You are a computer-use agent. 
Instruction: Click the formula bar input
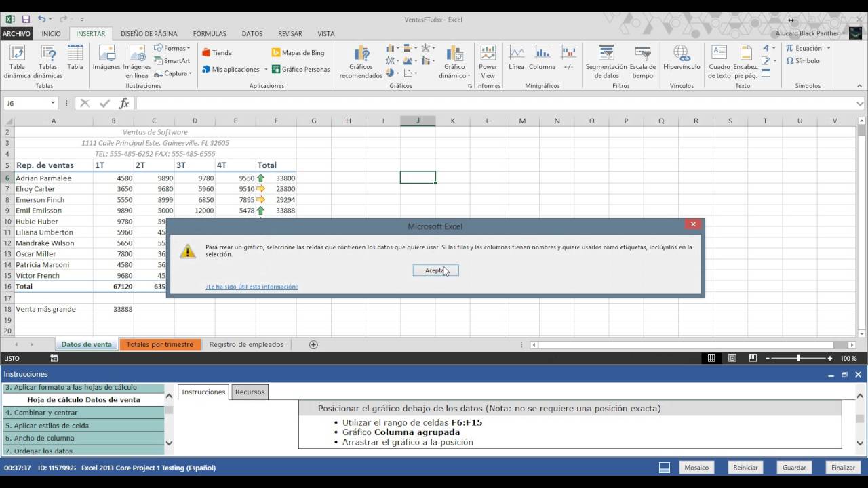(x=496, y=103)
